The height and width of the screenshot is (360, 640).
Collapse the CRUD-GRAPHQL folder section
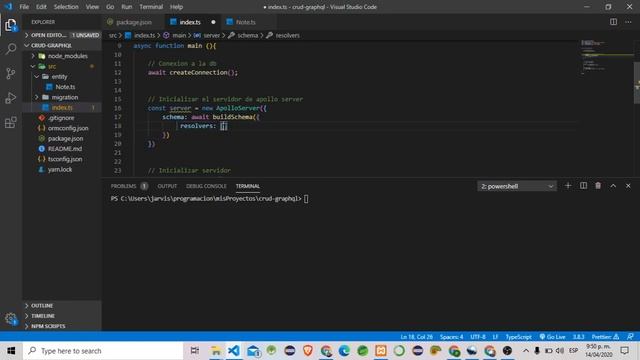(62, 45)
